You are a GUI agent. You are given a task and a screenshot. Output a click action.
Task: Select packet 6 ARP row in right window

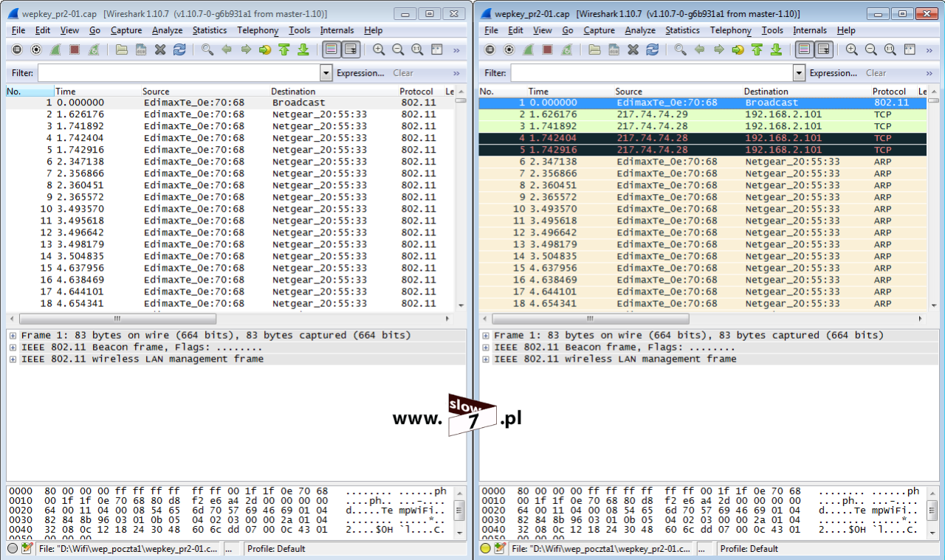click(702, 162)
